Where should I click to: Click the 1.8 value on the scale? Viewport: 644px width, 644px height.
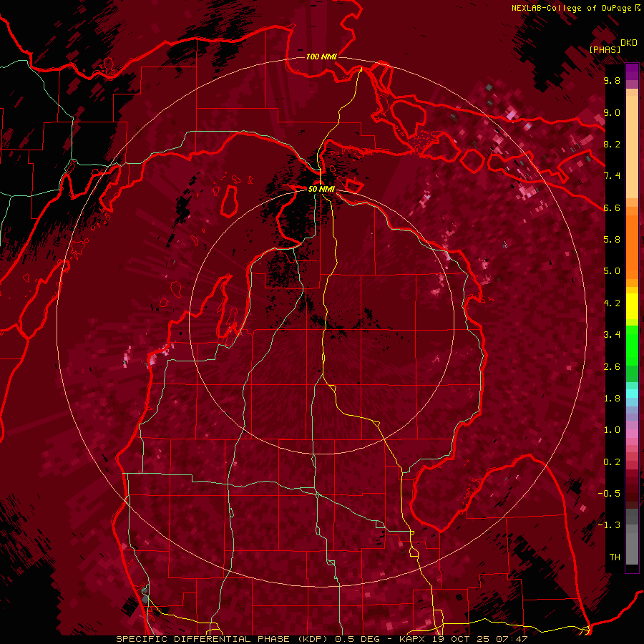[612, 399]
